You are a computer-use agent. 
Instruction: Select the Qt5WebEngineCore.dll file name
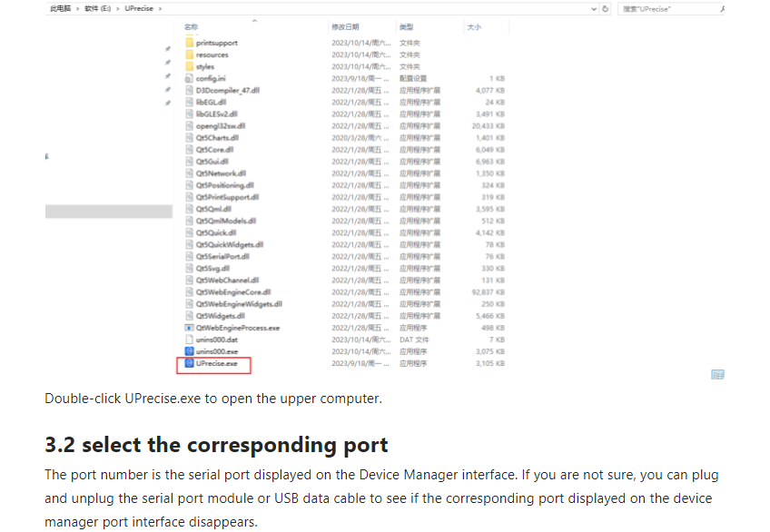[x=233, y=292]
